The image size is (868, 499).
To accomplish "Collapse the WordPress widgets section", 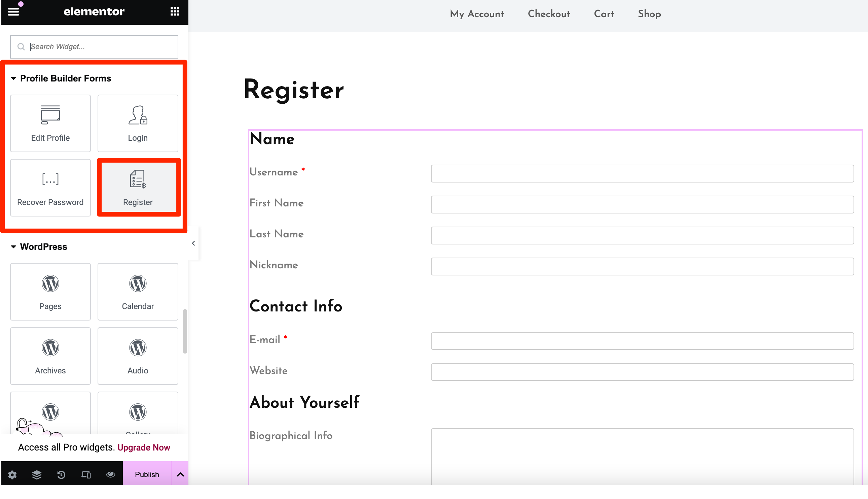I will (13, 247).
